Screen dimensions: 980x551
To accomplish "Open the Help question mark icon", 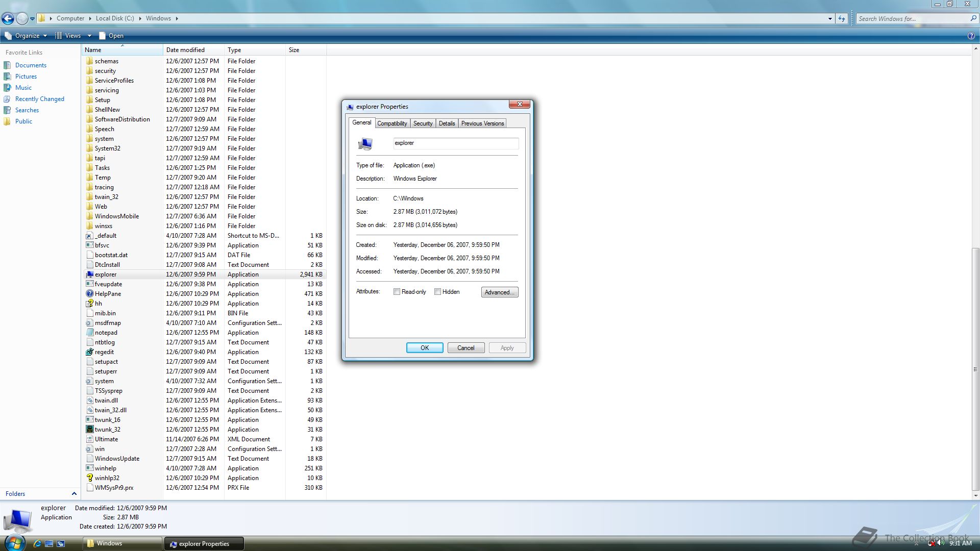I will 971,36.
